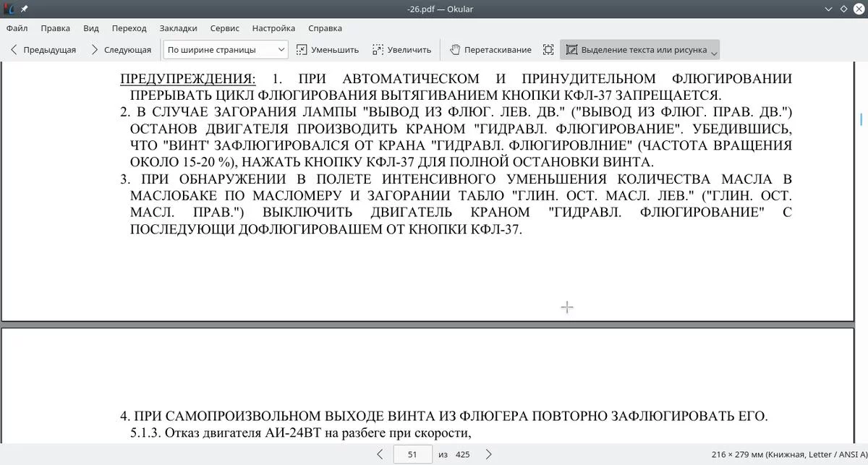Screen dimensions: 868x465
Task: Open the По ширине страницы zoom combo box
Action: pyautogui.click(x=225, y=50)
